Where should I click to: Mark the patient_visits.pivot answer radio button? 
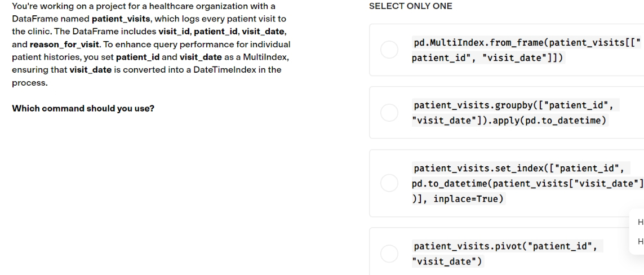point(389,254)
